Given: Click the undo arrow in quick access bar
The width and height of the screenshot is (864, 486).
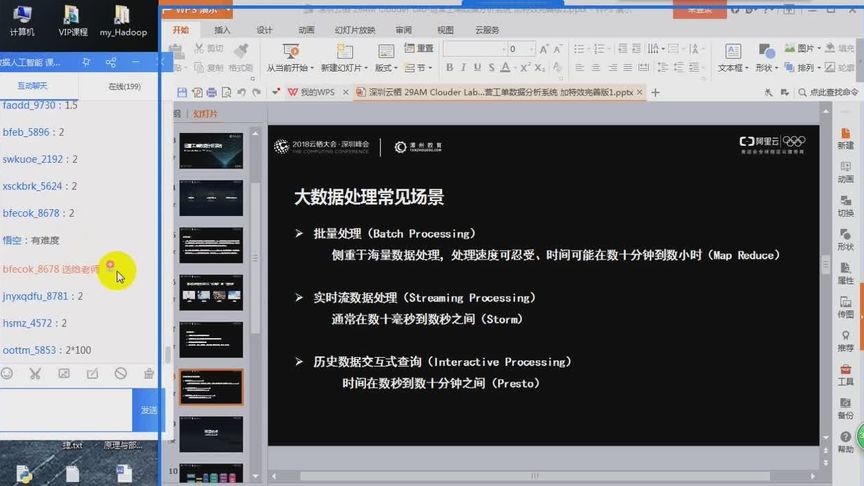Looking at the screenshot, I should click(x=241, y=93).
